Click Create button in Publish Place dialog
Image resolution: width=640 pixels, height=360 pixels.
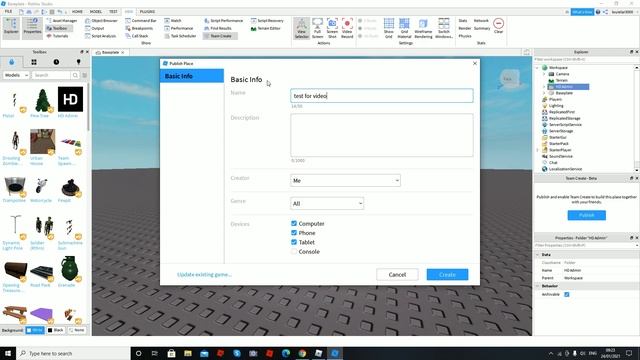point(447,275)
